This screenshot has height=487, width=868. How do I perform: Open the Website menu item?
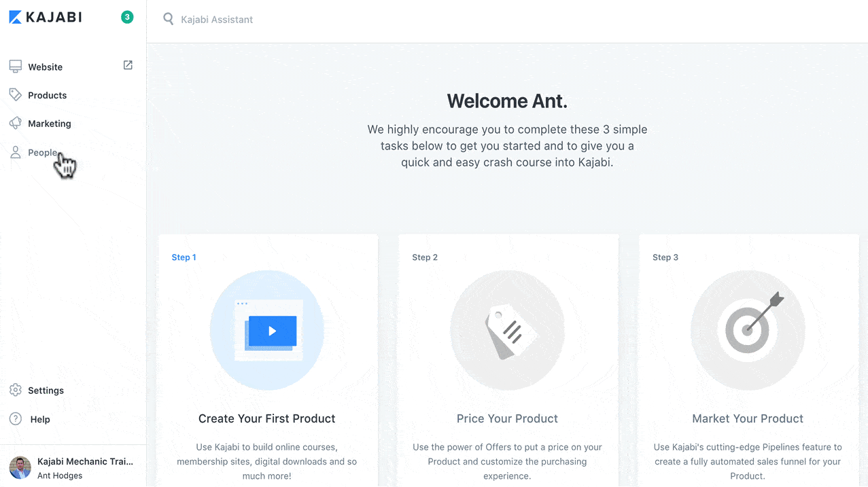45,67
